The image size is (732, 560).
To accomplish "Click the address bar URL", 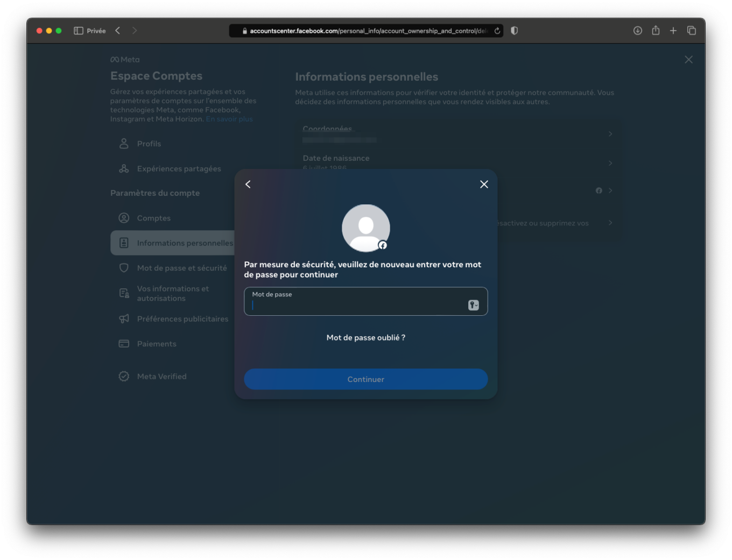I will point(368,31).
